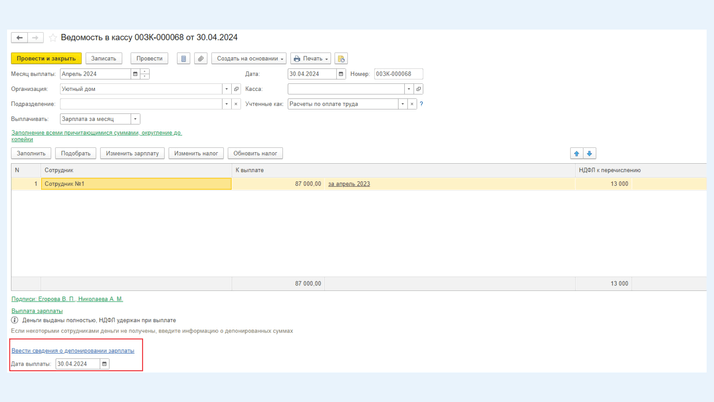Open the Подписи Егорова В. П. link
This screenshot has width=714, height=402.
(67, 299)
